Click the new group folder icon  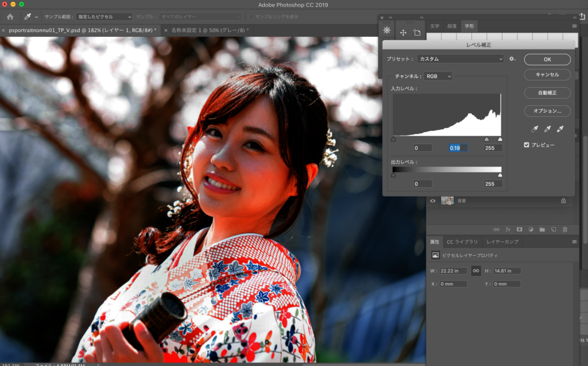(x=542, y=229)
